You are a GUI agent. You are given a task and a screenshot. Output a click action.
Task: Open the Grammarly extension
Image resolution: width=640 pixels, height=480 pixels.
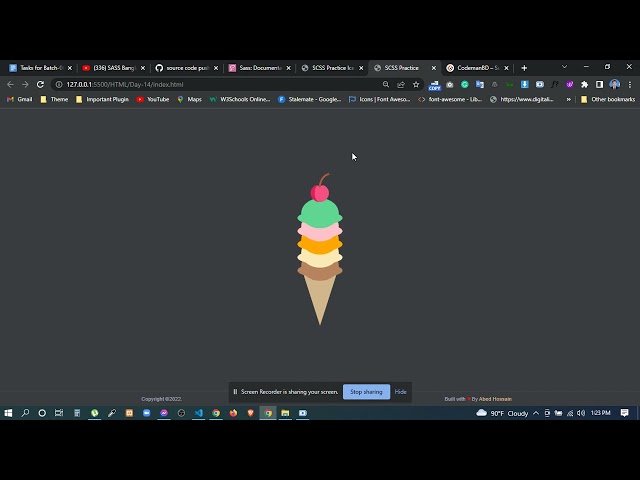(x=465, y=84)
